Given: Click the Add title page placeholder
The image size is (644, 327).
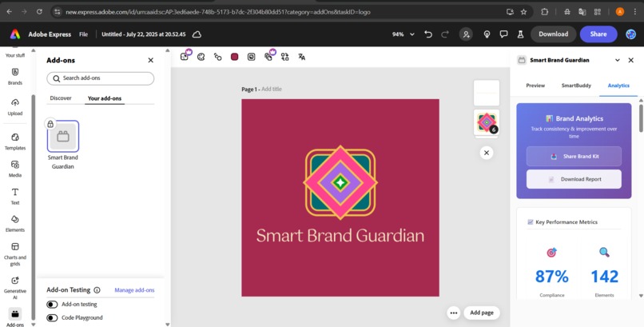Looking at the screenshot, I should pos(272,89).
